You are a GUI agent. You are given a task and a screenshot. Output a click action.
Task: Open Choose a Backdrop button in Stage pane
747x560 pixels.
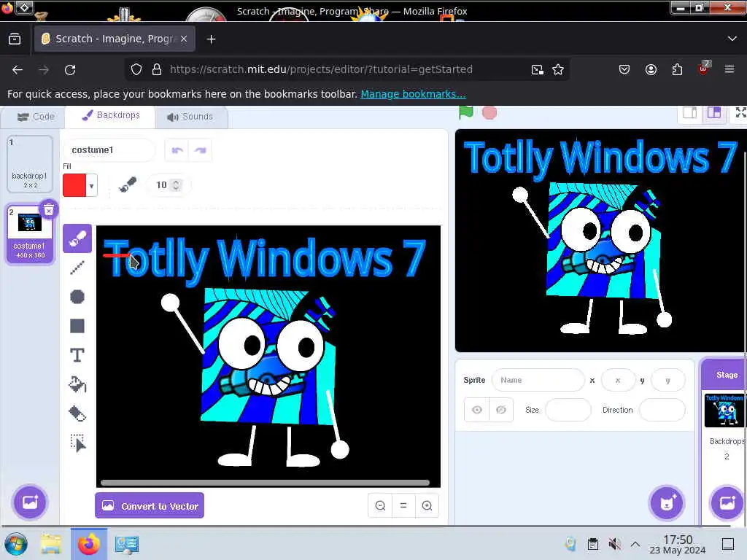727,503
